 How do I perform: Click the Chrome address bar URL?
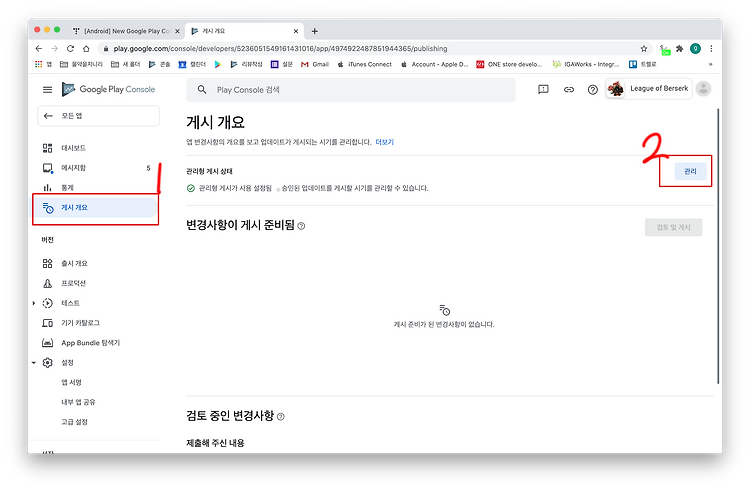coord(280,48)
